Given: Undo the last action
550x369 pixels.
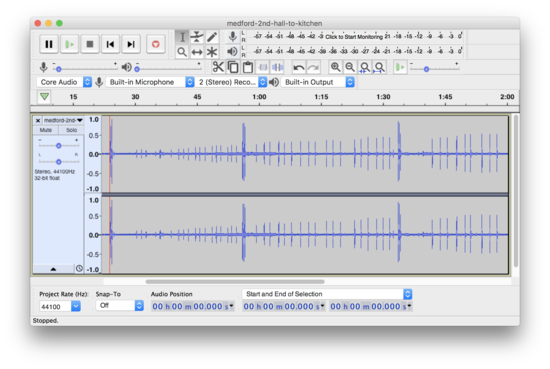Looking at the screenshot, I should (299, 67).
